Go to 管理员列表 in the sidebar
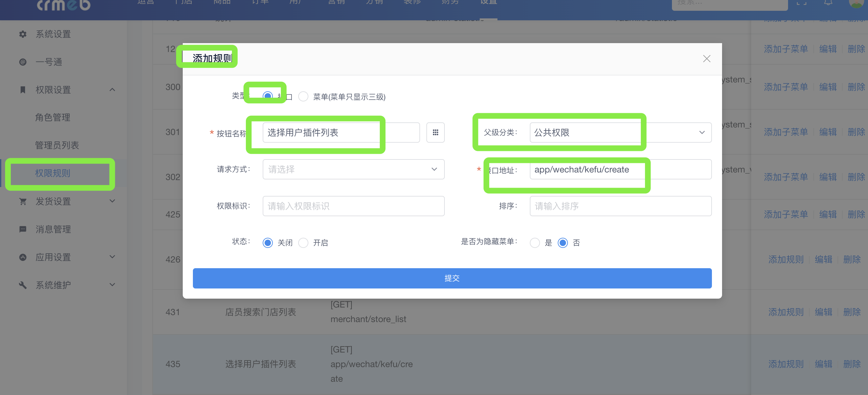The height and width of the screenshot is (395, 868). [57, 146]
